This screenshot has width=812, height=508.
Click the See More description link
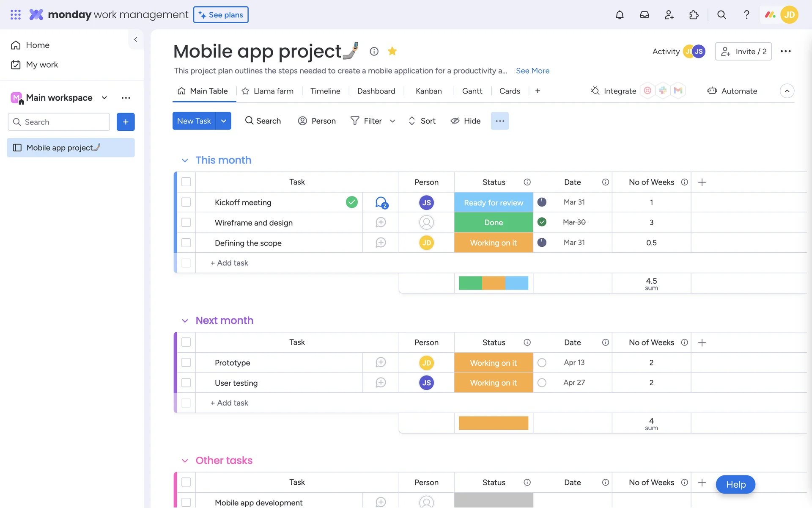(532, 71)
